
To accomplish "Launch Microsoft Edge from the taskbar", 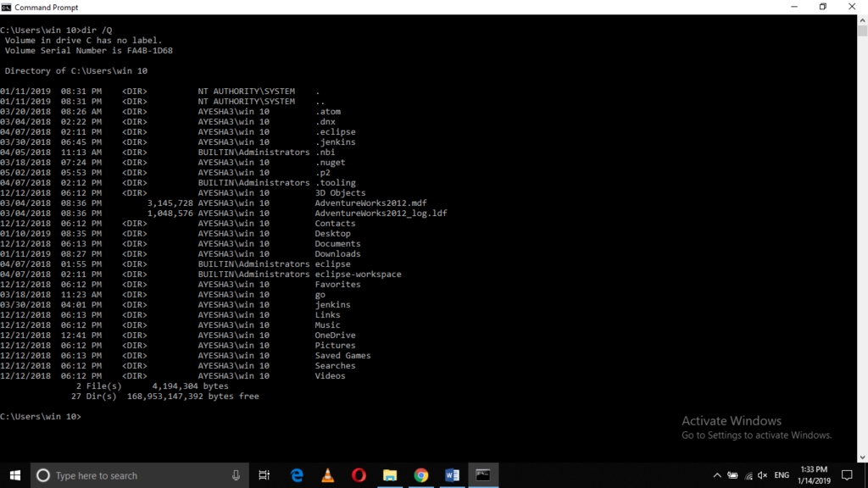I will [x=297, y=475].
